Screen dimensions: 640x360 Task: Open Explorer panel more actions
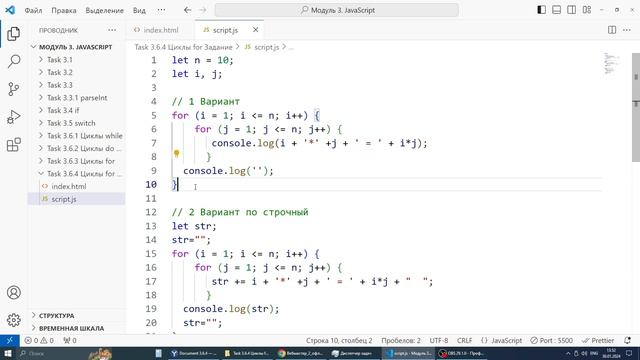[x=112, y=30]
